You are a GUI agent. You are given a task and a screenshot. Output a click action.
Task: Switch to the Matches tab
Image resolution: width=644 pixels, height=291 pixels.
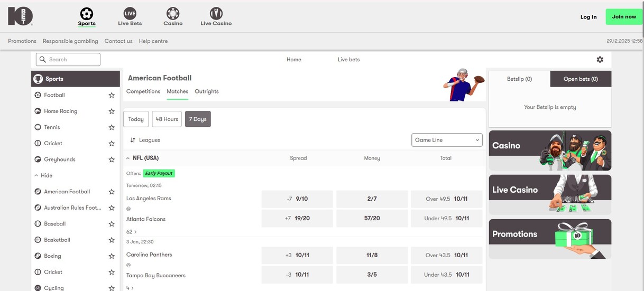[x=178, y=91]
